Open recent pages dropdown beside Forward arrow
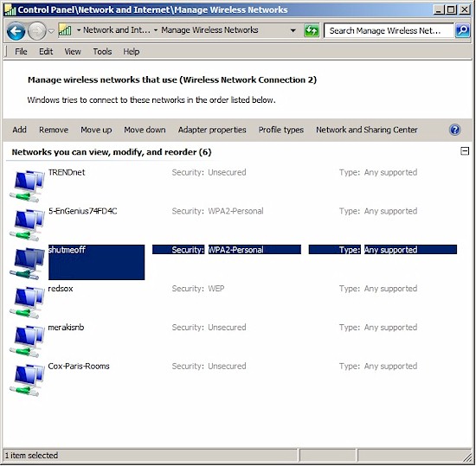476x466 pixels. pos(51,31)
